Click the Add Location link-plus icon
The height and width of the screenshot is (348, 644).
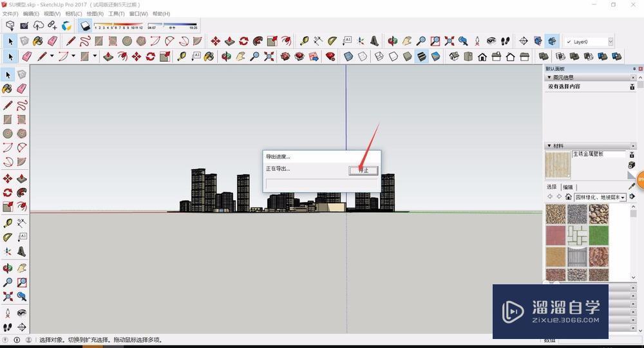tap(52, 26)
